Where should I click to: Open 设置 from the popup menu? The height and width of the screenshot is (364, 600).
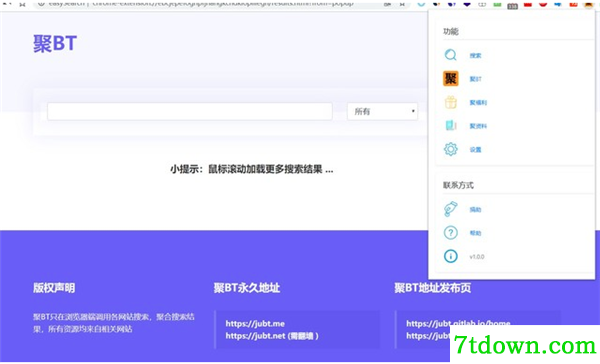click(x=475, y=150)
